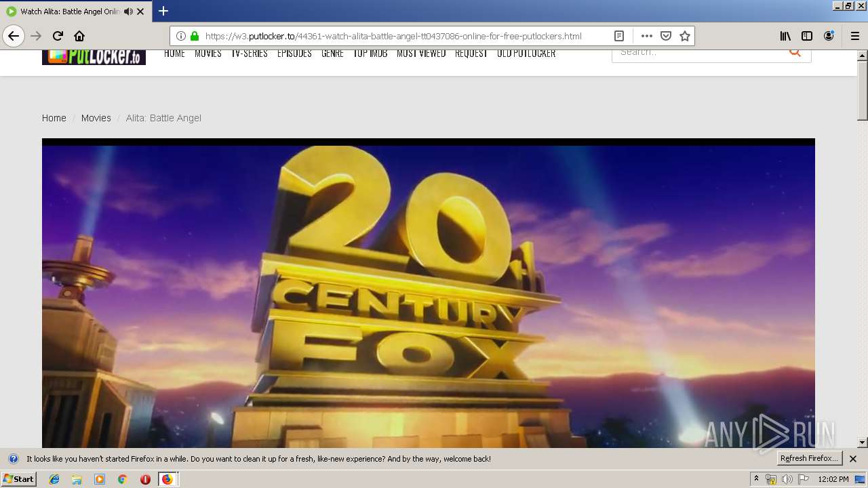This screenshot has width=868, height=488.
Task: Dismiss the Firefox refresh notification bar
Action: [853, 459]
